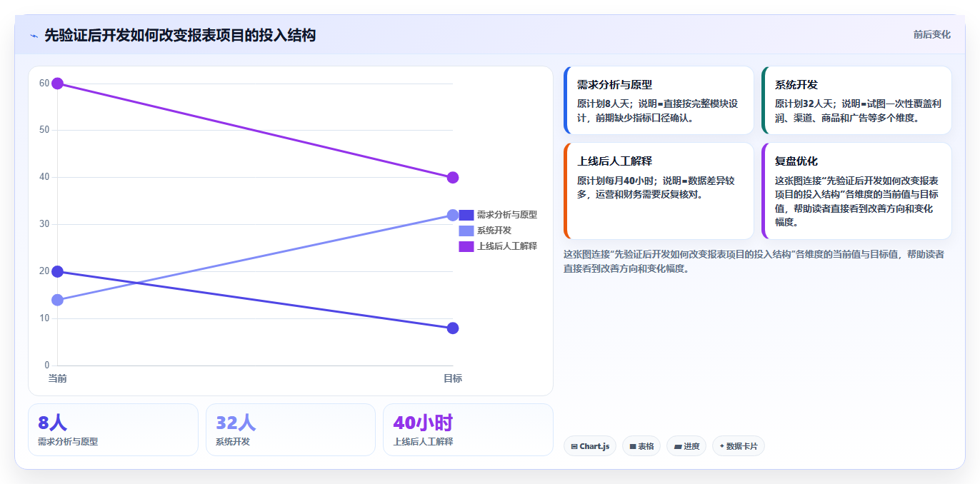Click the 10 y-axis tick label

tap(44, 318)
